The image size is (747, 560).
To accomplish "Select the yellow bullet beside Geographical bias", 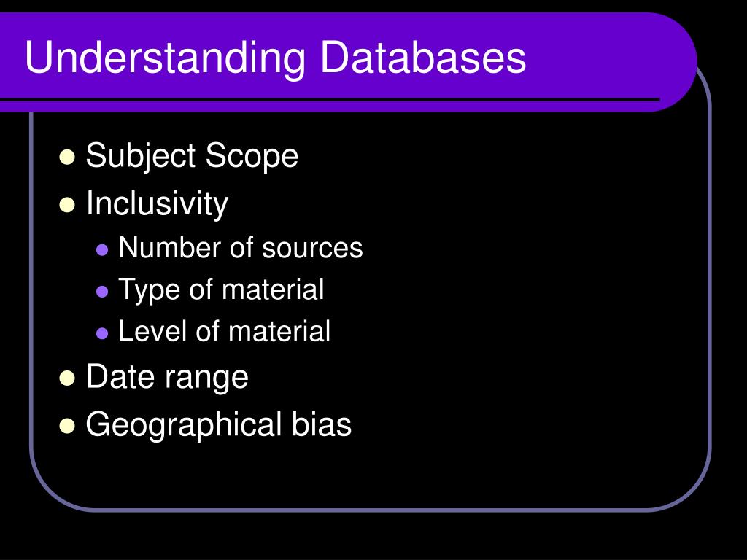I will [67, 426].
